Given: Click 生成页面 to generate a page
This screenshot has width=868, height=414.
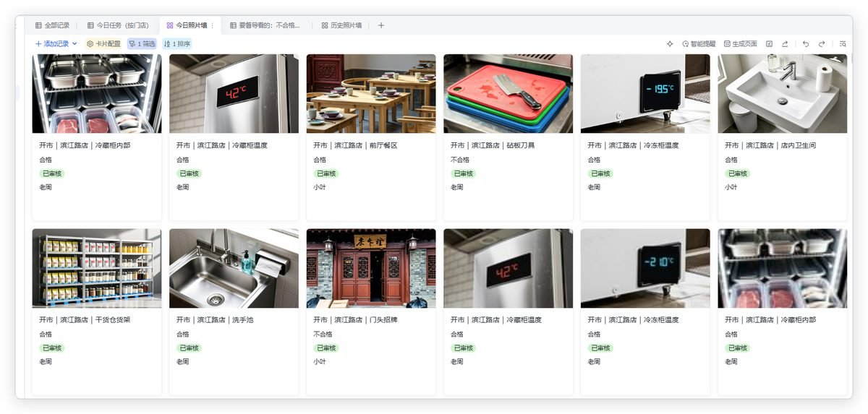Looking at the screenshot, I should click(741, 44).
